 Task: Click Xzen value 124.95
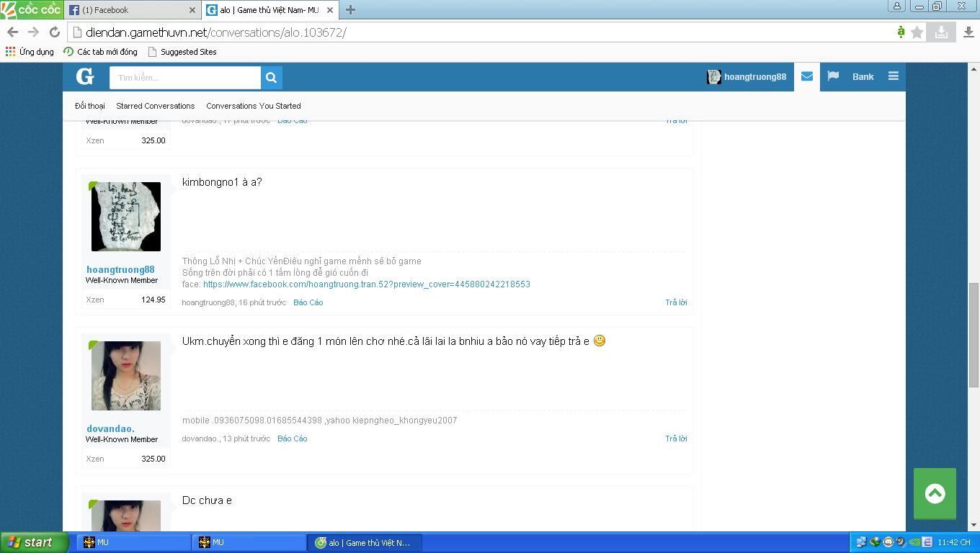click(x=153, y=300)
